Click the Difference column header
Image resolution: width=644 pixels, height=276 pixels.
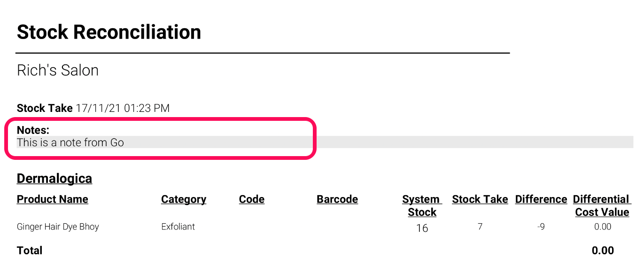click(541, 199)
